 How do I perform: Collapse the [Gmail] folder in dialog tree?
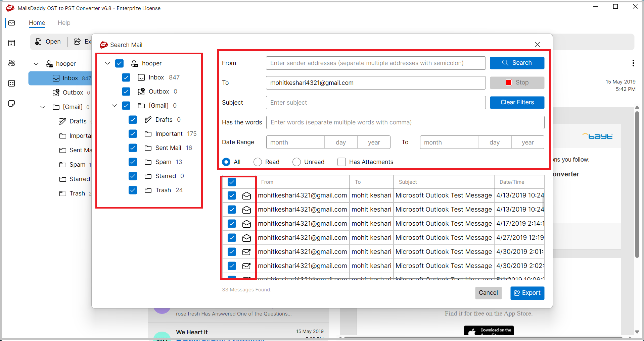coord(114,106)
